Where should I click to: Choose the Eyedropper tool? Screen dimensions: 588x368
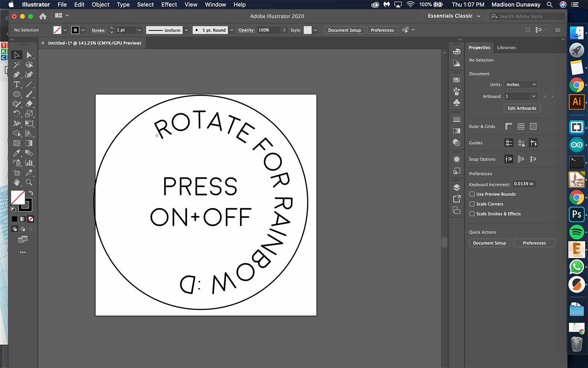click(16, 153)
